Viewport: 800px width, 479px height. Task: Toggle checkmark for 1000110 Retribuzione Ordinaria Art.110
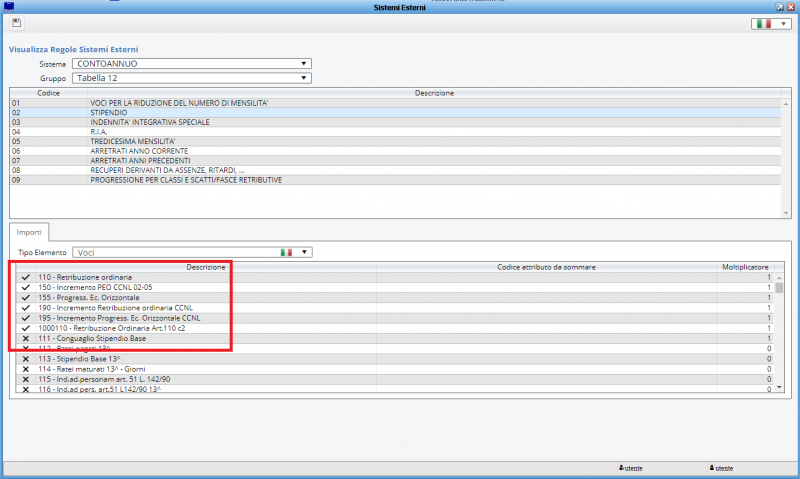pyautogui.click(x=26, y=328)
